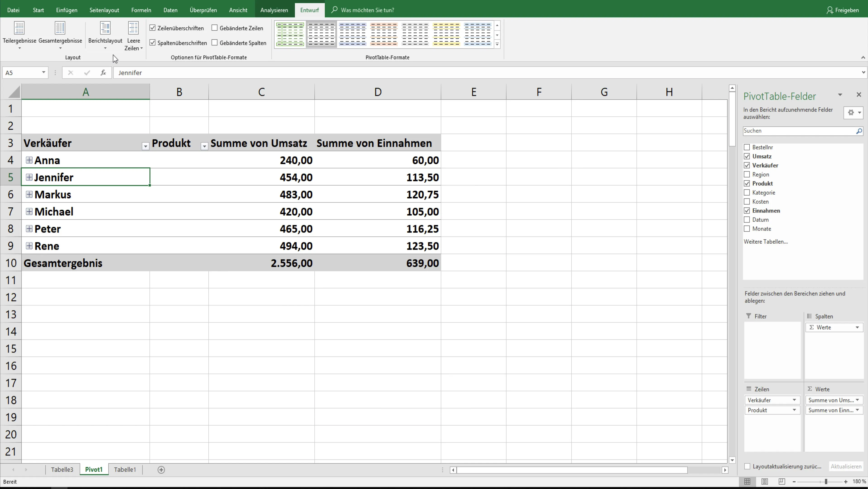
Task: Uncheck the Umsatz field
Action: coord(747,156)
